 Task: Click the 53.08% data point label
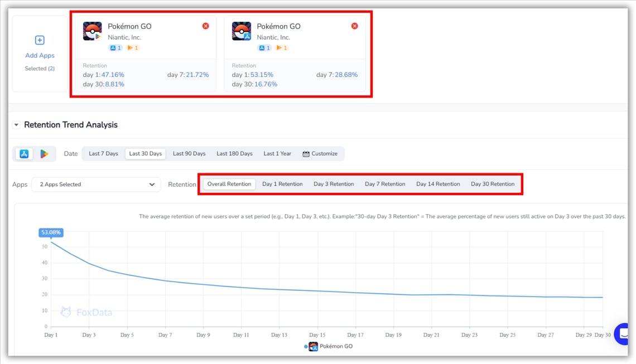51,232
